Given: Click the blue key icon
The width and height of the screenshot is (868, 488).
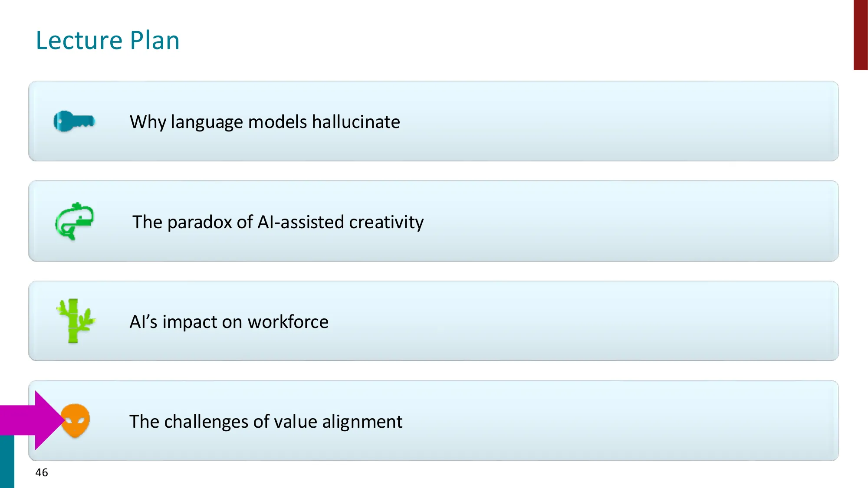Looking at the screenshot, I should [74, 121].
